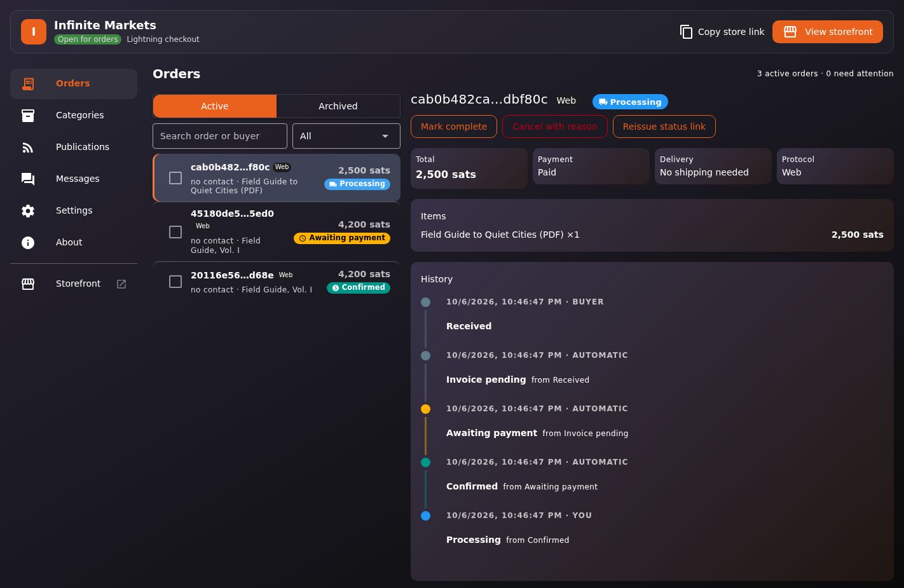Switch to the Archived orders tab
This screenshot has height=588, width=904.
[x=338, y=106]
